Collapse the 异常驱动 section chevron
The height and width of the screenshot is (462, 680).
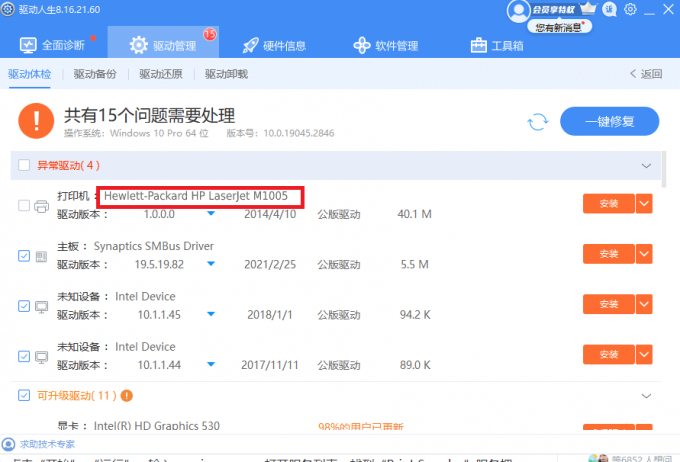pyautogui.click(x=645, y=165)
